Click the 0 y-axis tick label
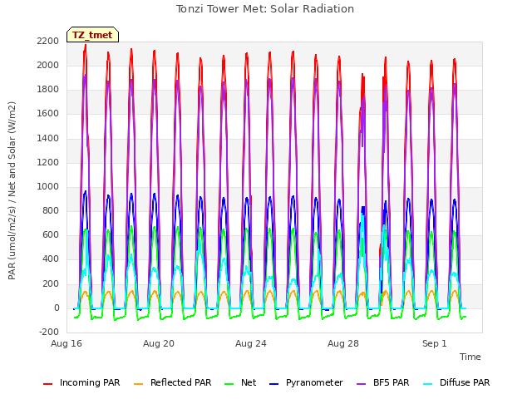 pyautogui.click(x=57, y=308)
